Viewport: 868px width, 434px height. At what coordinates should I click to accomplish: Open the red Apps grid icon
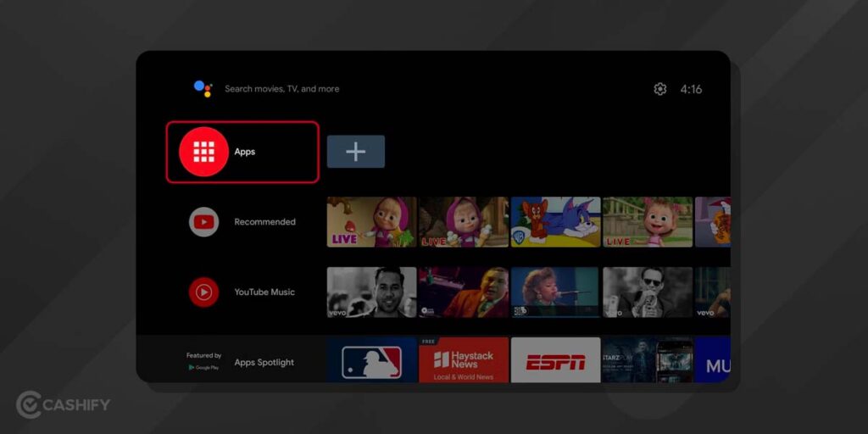coord(203,152)
